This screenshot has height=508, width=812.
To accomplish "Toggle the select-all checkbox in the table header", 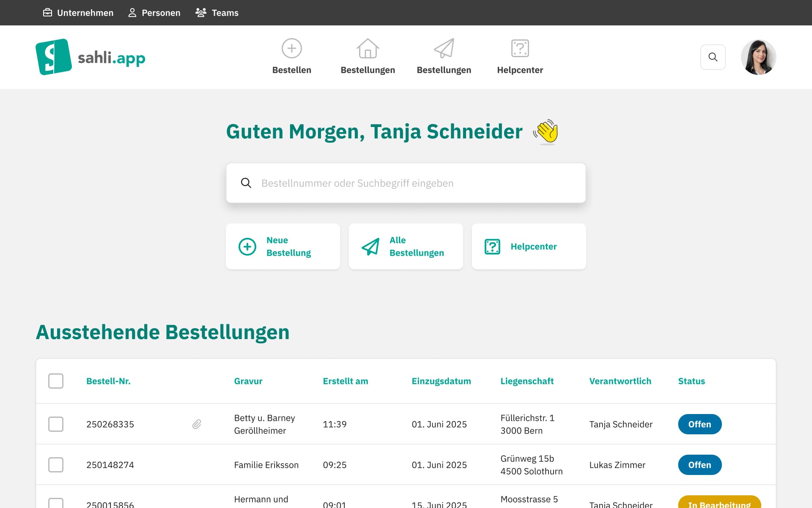I will [55, 381].
